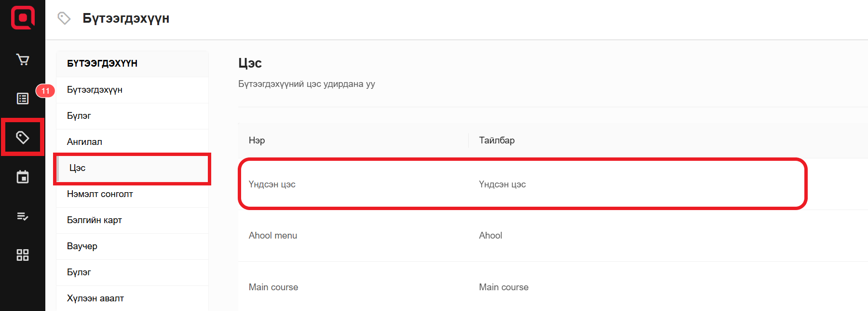The height and width of the screenshot is (311, 868).
Task: Open the shopping cart sidebar icon
Action: [23, 59]
